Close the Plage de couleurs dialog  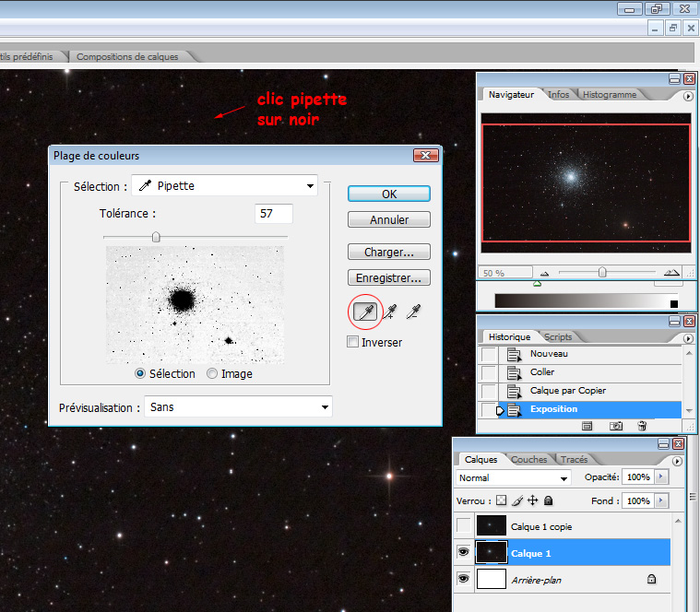426,155
